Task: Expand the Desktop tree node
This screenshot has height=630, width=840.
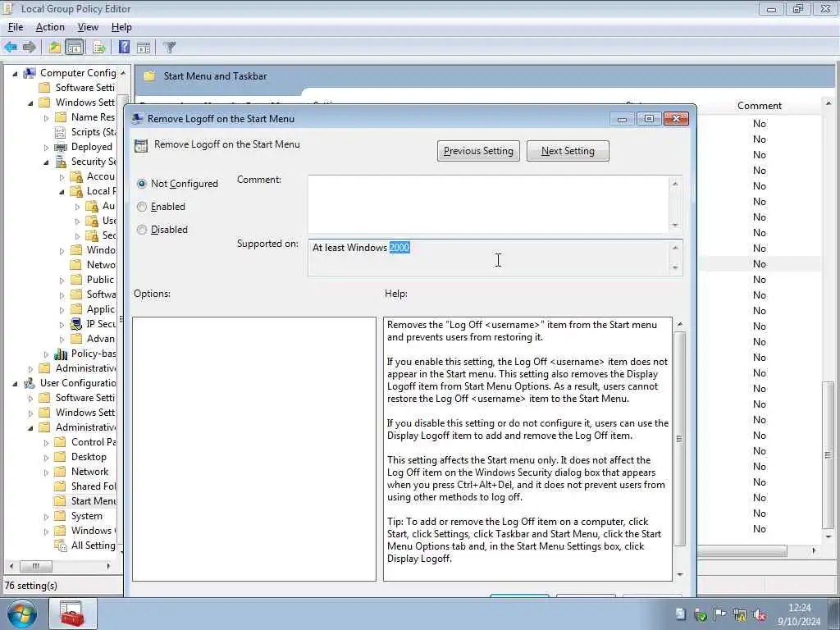Action: tap(46, 458)
